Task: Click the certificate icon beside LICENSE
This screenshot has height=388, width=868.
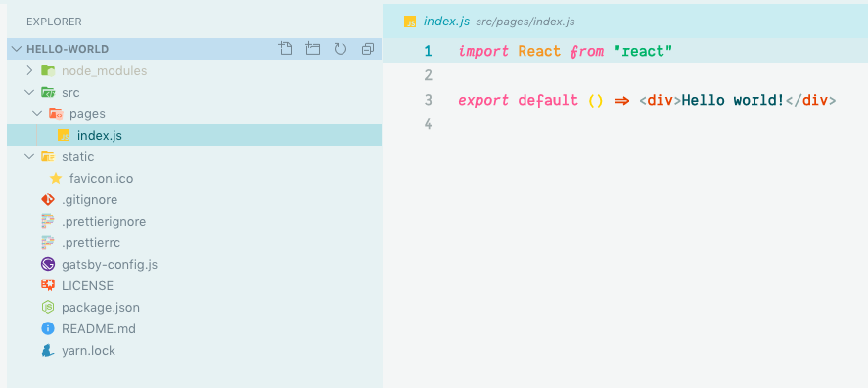Action: [x=48, y=285]
